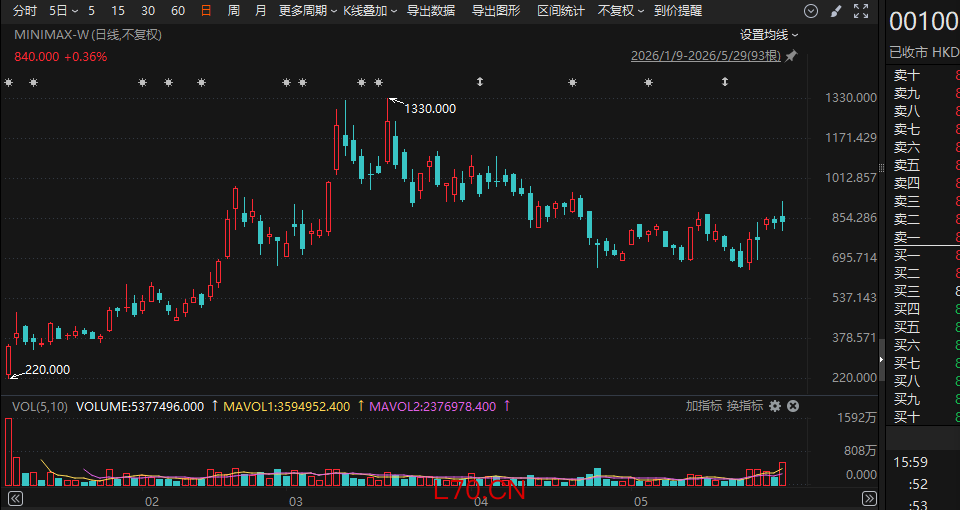
Task: Switch to 分时 intraday view
Action: 25,11
